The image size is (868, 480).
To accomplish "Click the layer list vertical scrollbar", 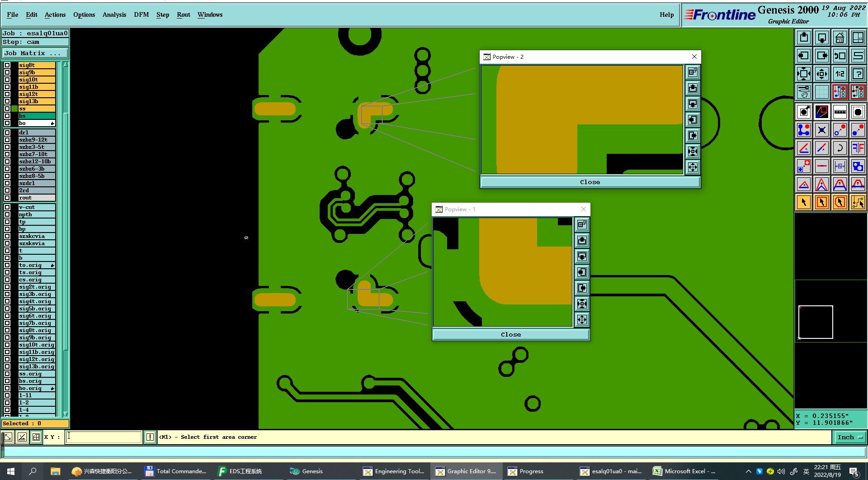I will pos(66,231).
